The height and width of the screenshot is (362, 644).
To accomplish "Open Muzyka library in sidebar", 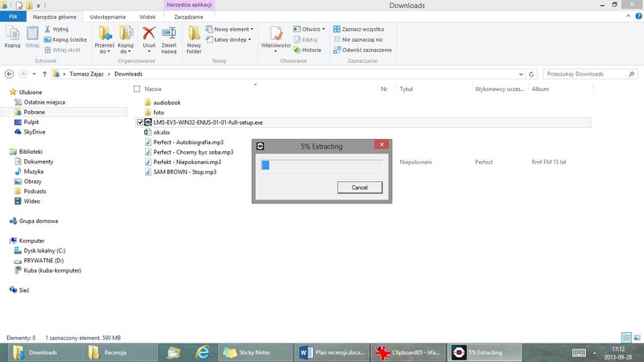I will [33, 171].
